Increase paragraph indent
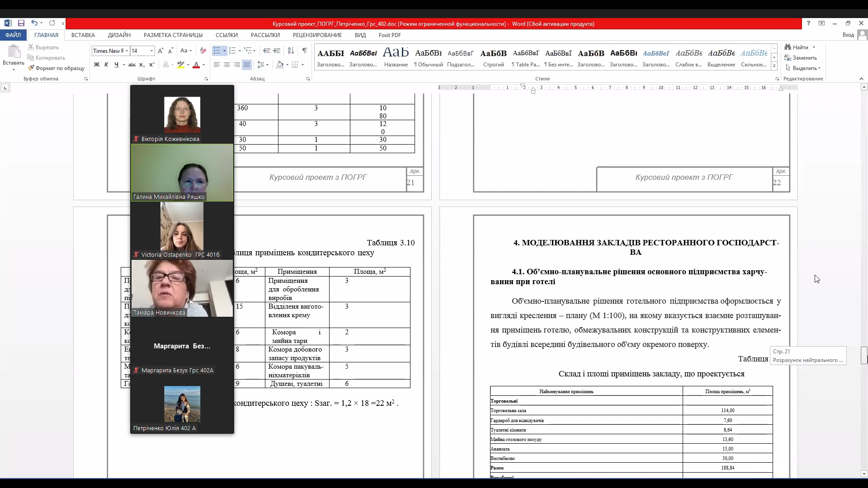868x488 pixels. tap(277, 51)
